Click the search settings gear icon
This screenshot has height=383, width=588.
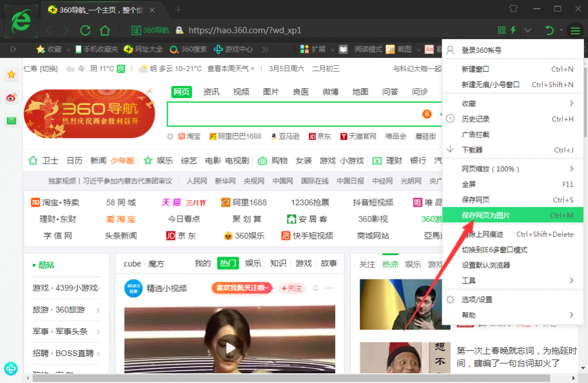(x=170, y=137)
